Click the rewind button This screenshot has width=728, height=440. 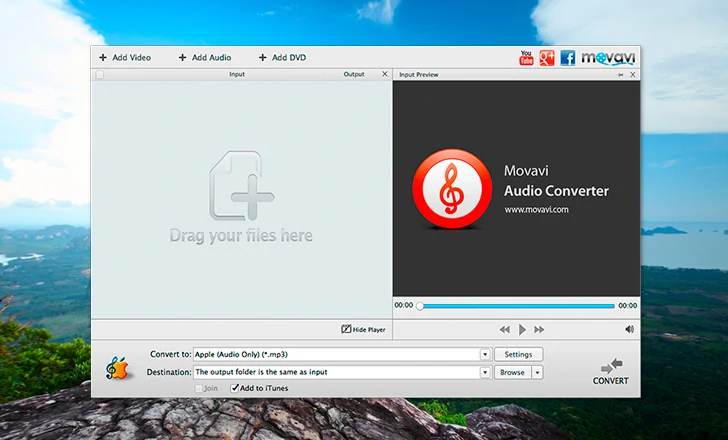point(505,330)
